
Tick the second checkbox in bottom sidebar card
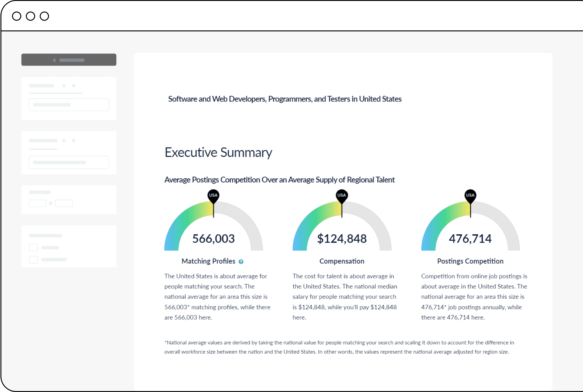(x=33, y=259)
